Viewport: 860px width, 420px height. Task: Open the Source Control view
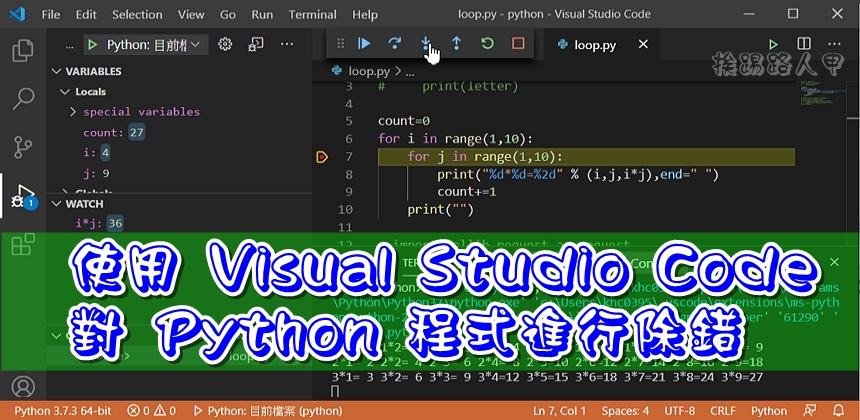coord(22,147)
